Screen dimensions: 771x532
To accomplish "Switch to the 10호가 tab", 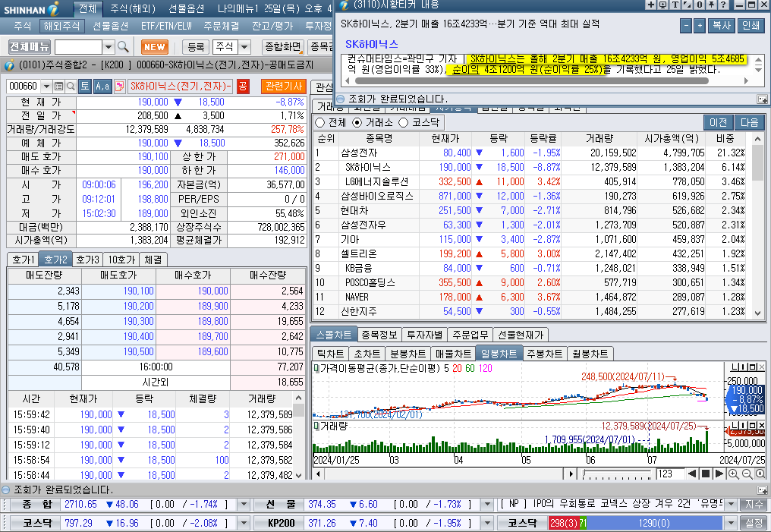I will [x=121, y=260].
